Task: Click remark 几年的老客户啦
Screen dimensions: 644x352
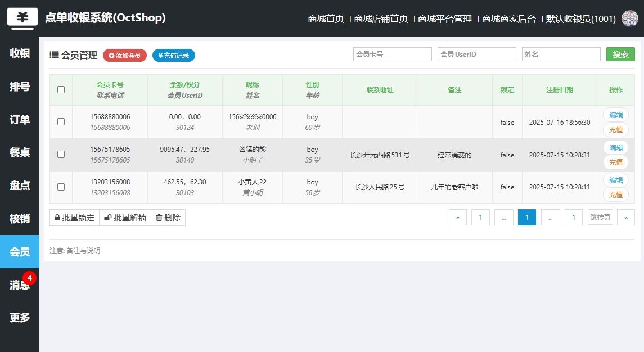Action: click(454, 187)
